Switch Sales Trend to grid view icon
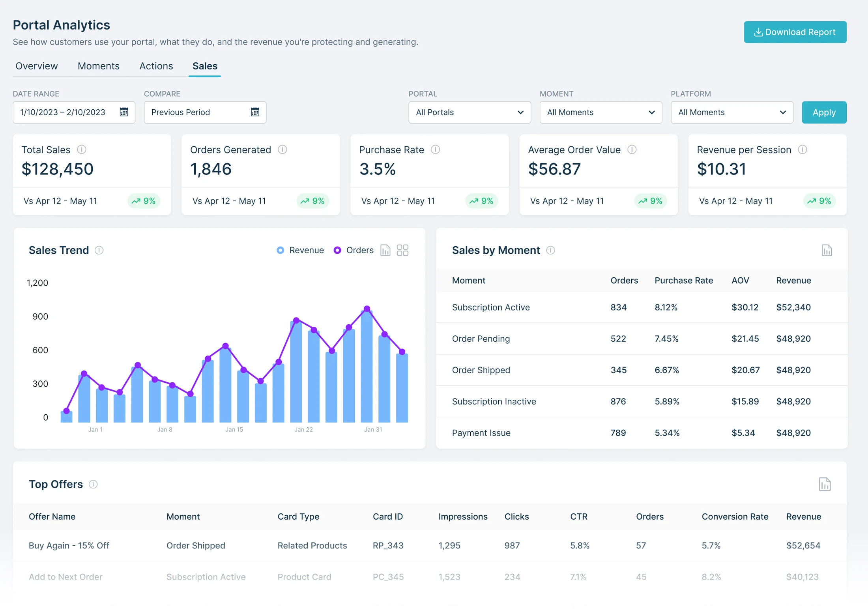Viewport: 868px width, 610px height. pyautogui.click(x=402, y=250)
